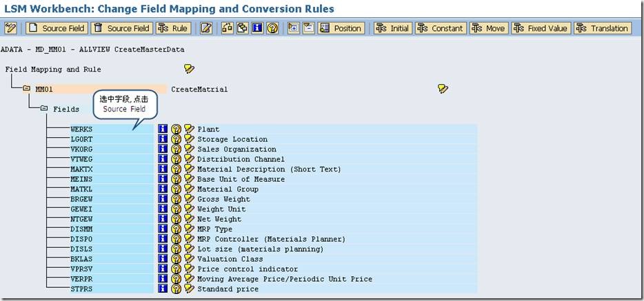Select the LGORT field row
This screenshot has width=644, height=301.
[112, 139]
